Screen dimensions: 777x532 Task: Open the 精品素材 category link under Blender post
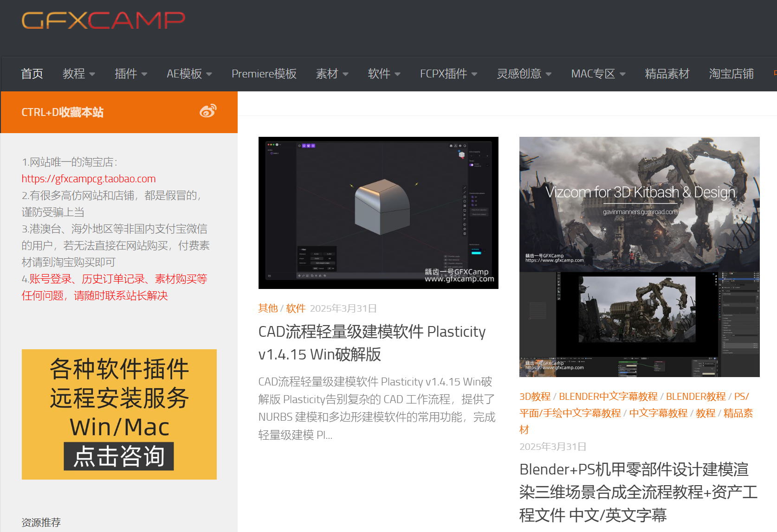click(636, 422)
